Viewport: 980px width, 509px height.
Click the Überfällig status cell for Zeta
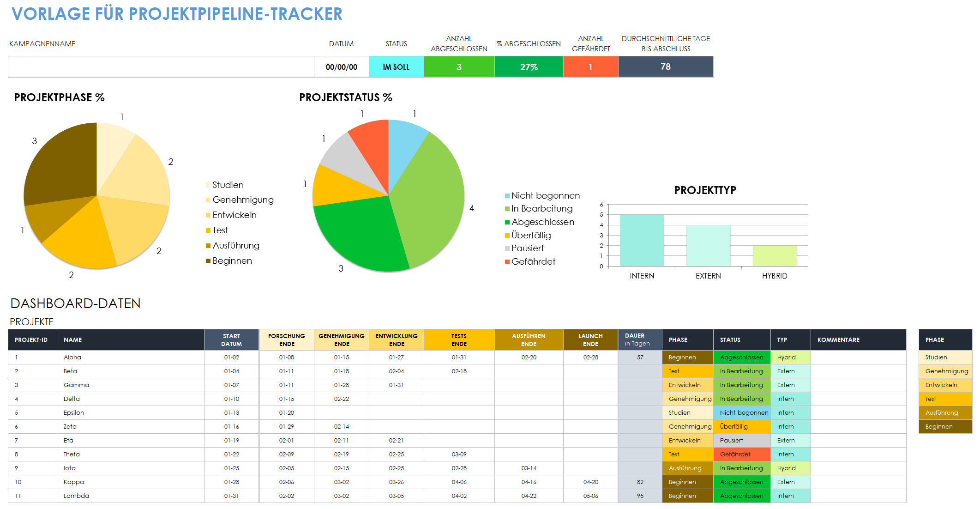coord(742,427)
